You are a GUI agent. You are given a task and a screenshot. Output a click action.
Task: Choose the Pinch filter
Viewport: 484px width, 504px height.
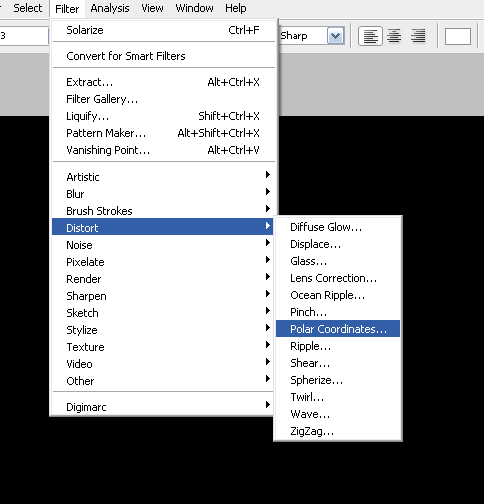[338, 312]
